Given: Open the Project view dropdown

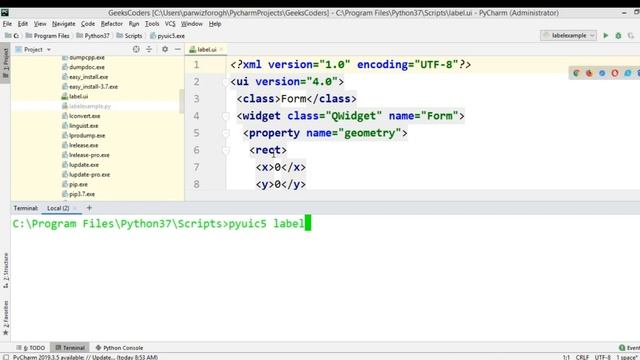Looking at the screenshot, I should pos(33,49).
